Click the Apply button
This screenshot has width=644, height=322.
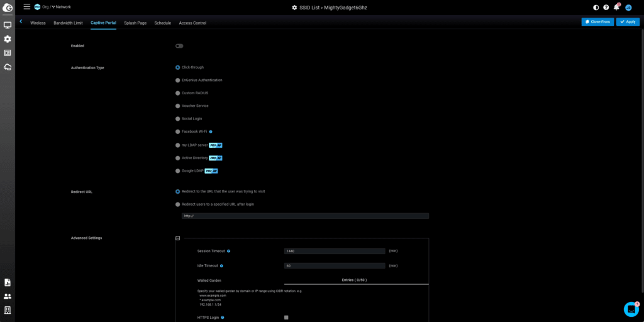pos(628,22)
